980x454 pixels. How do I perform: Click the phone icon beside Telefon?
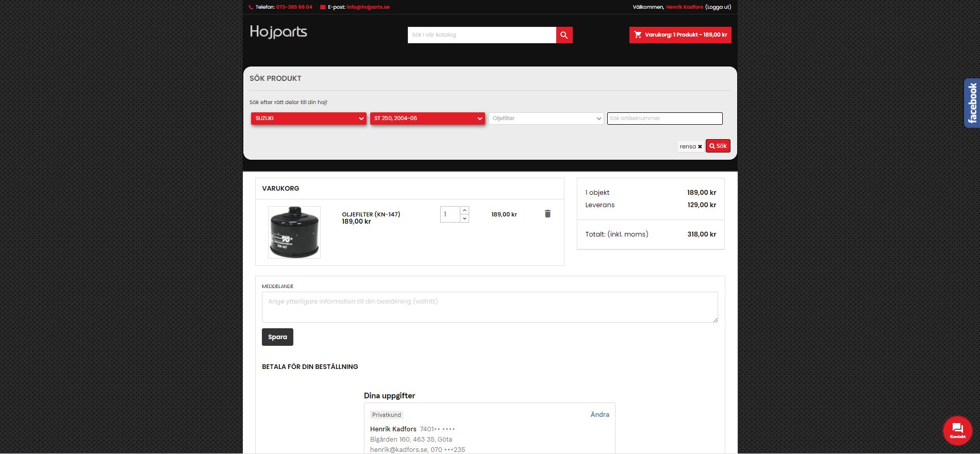click(251, 7)
